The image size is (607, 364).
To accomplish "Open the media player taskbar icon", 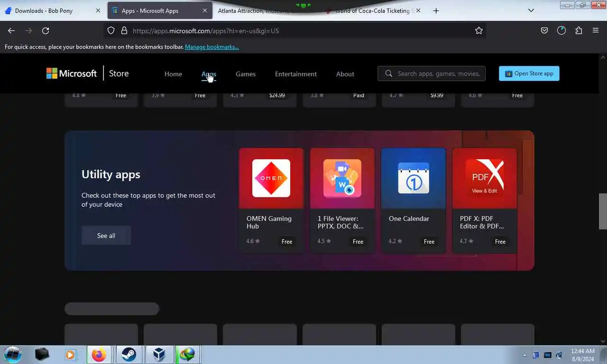I will (x=70, y=355).
